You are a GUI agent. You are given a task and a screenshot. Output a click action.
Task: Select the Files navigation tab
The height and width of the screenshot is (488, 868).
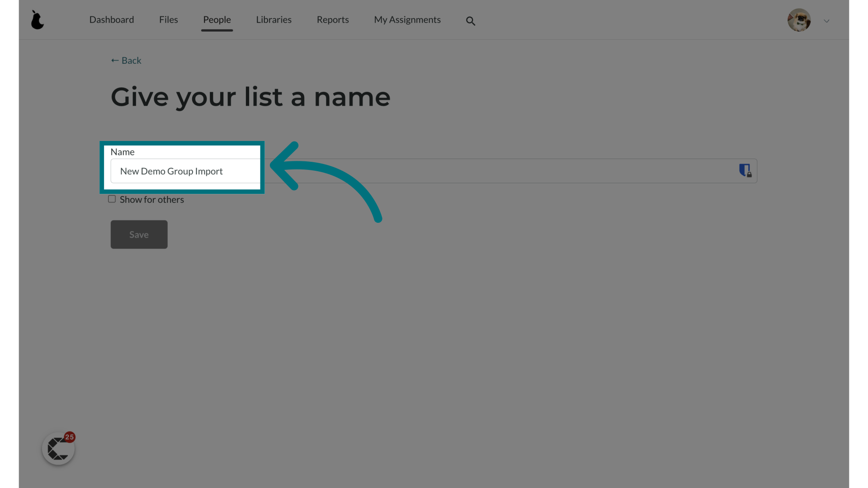coord(169,19)
